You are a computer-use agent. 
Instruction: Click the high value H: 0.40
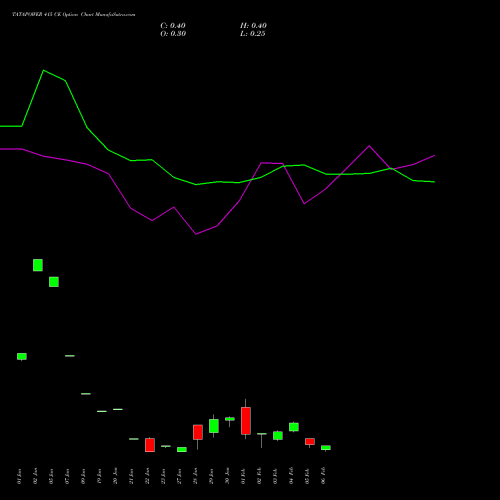(253, 26)
